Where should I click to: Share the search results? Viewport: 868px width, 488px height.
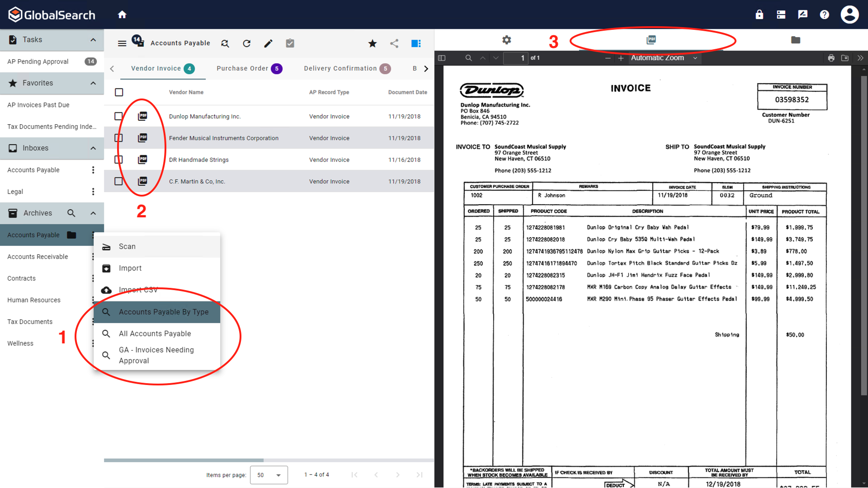point(394,43)
